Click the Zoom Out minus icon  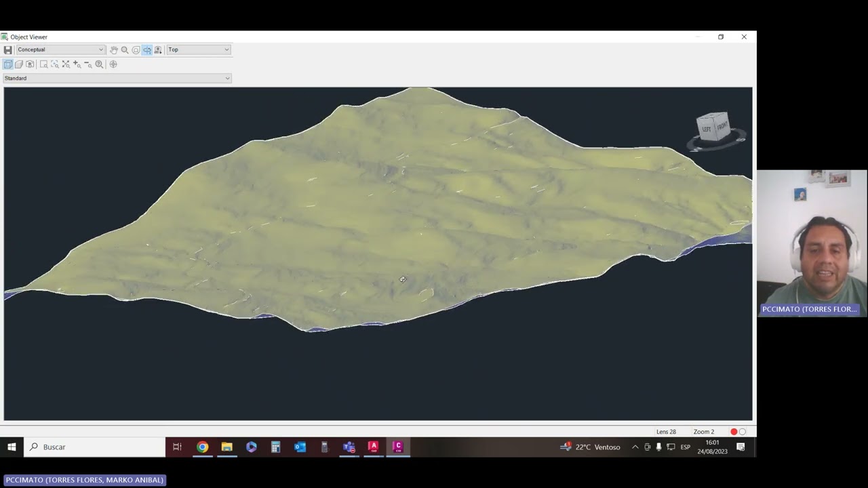[87, 64]
